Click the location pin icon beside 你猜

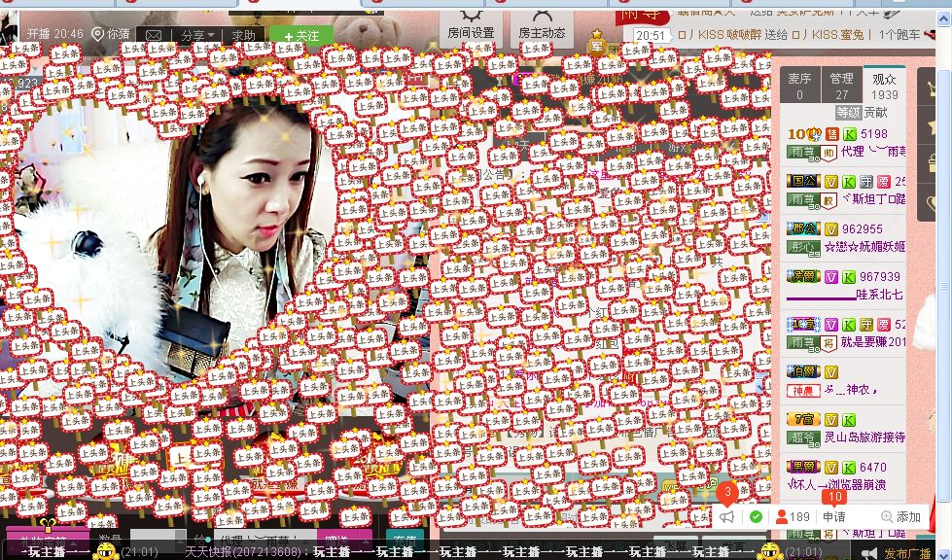point(97,34)
